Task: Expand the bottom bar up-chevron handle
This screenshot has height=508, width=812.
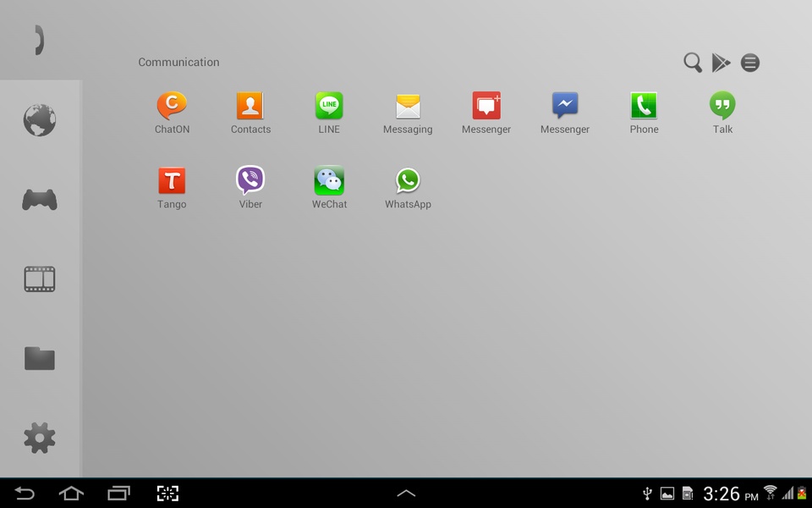Action: 406,494
